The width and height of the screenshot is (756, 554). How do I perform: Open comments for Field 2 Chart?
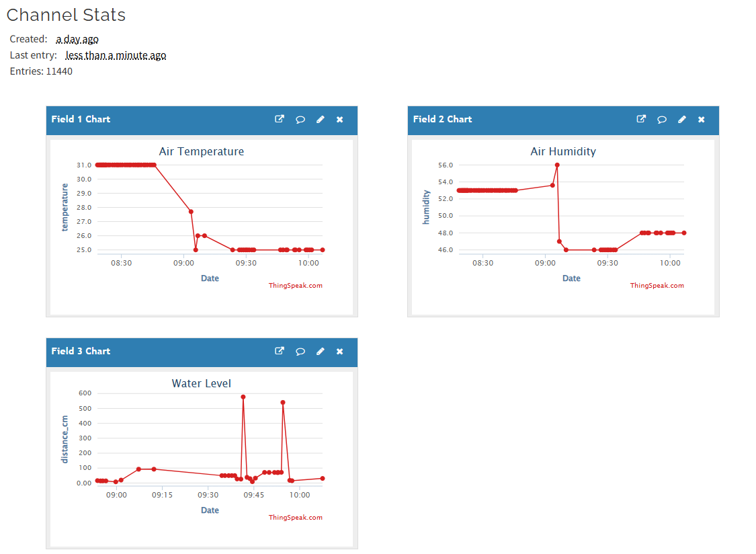tap(661, 120)
